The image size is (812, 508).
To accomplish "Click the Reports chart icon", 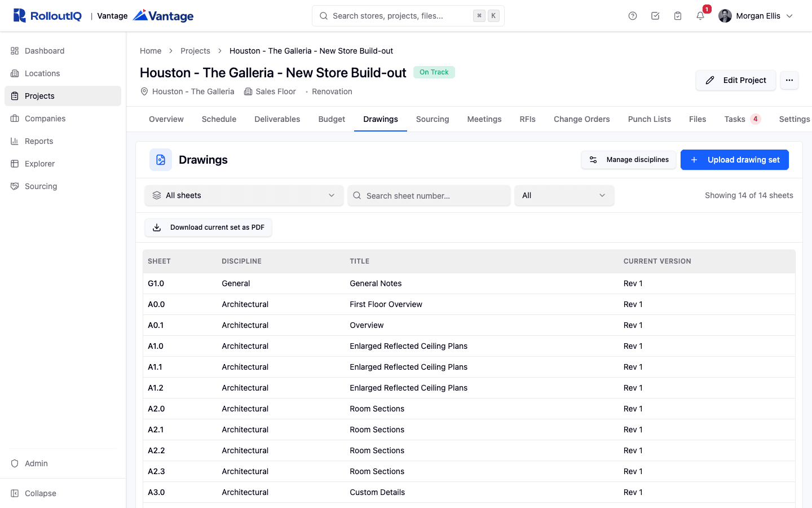I will tap(15, 141).
